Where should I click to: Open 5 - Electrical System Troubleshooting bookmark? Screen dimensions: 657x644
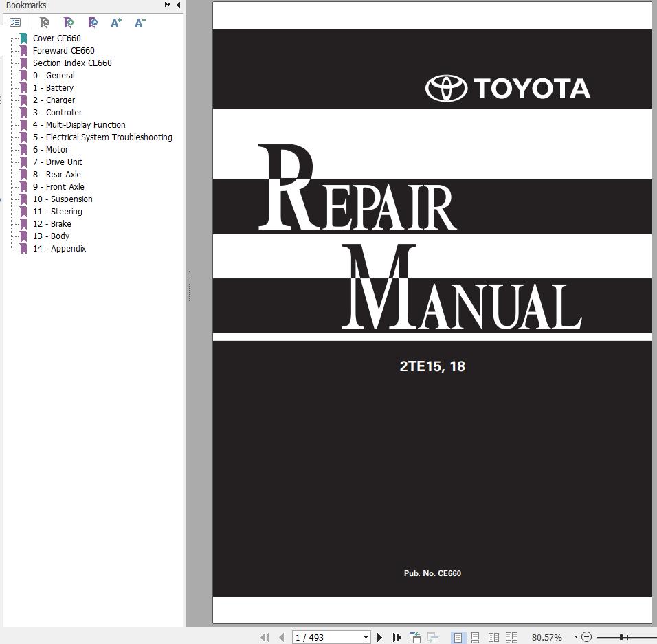click(x=102, y=137)
